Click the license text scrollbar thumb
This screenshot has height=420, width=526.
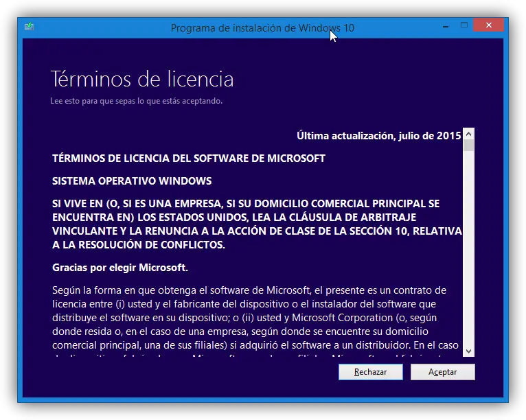[x=468, y=145]
